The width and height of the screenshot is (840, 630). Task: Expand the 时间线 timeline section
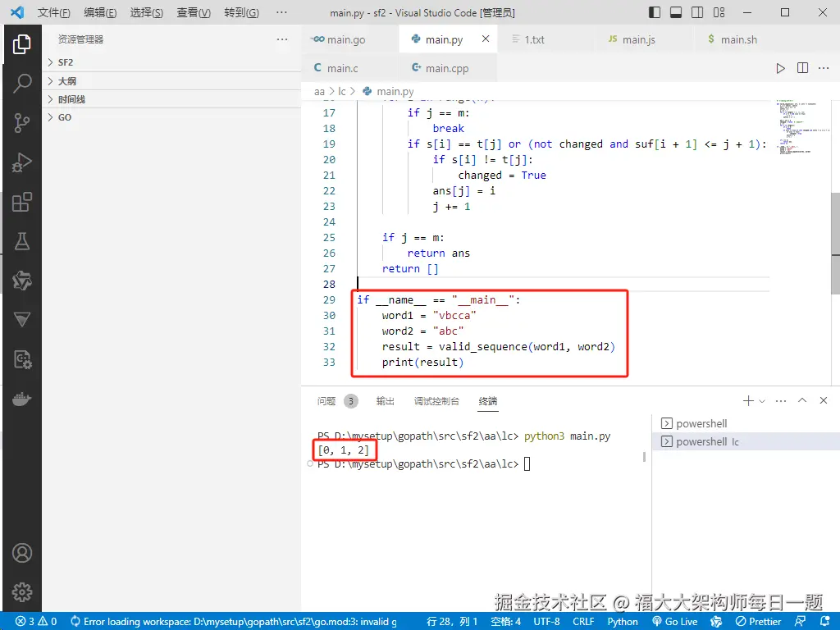coord(171,99)
